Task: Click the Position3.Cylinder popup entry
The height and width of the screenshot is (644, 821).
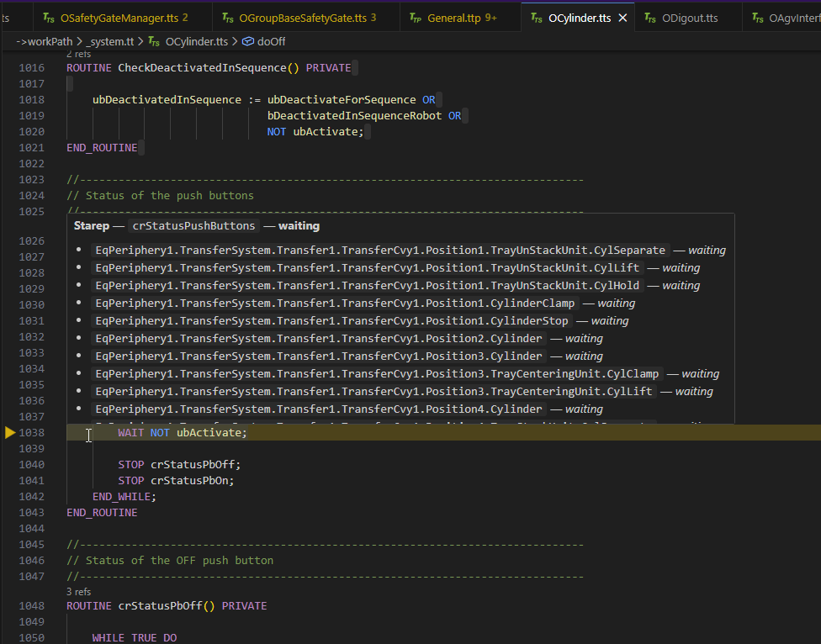Action: 318,356
